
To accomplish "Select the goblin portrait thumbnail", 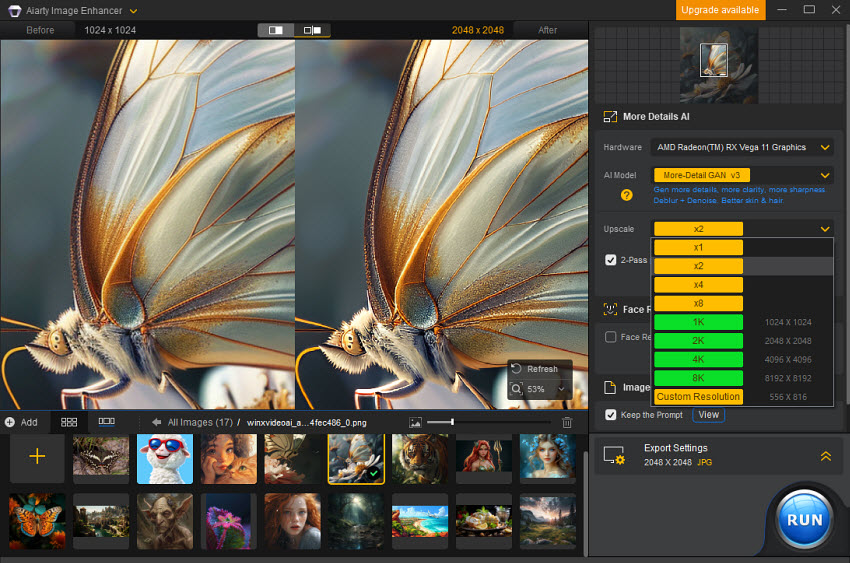I will click(165, 521).
